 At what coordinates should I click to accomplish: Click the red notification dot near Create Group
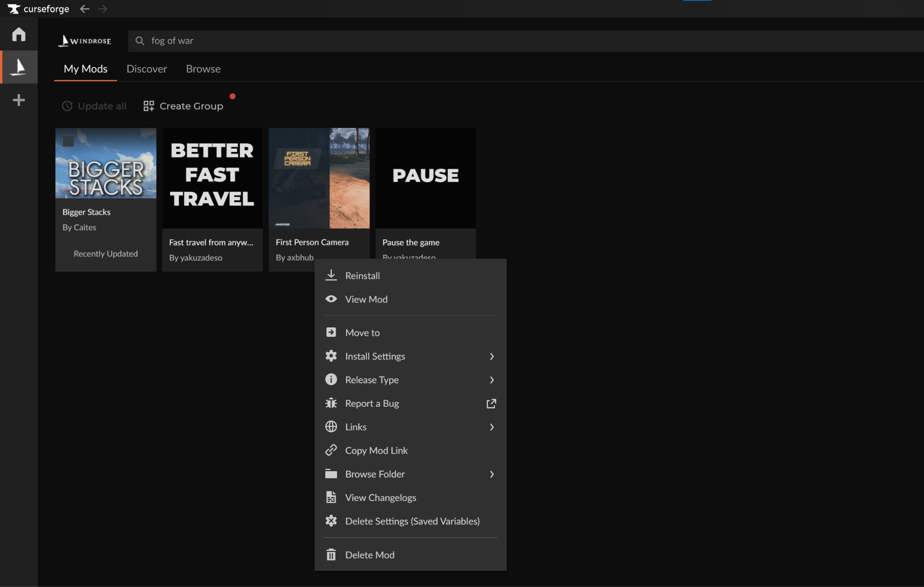click(232, 96)
